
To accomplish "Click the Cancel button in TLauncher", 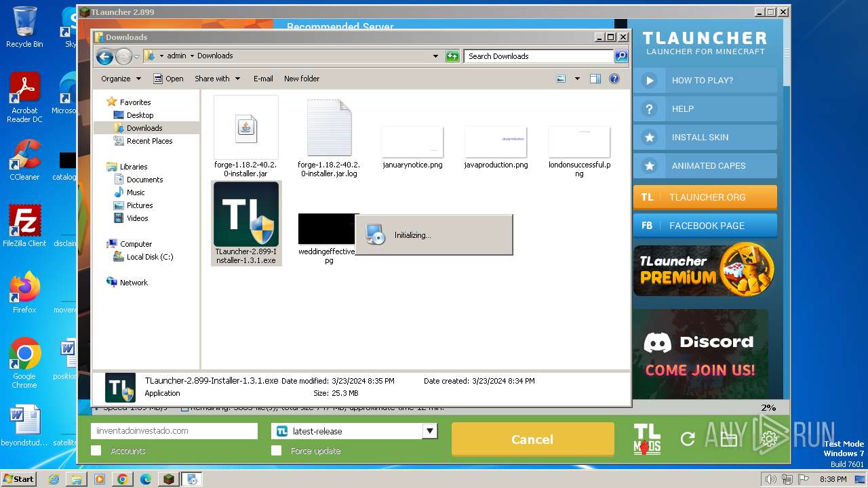I will click(x=532, y=439).
